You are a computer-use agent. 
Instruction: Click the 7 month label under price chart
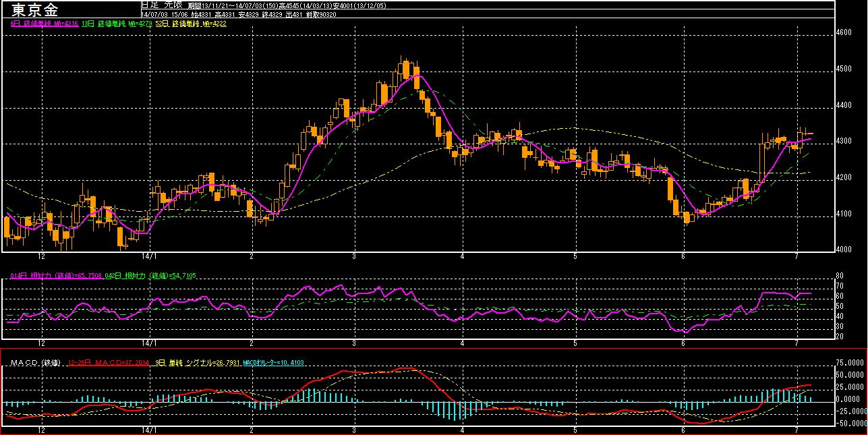(797, 256)
